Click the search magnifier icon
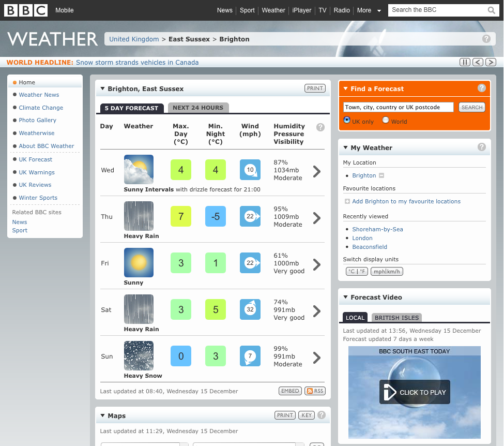Viewport: 504px width, 446px height. click(x=491, y=10)
